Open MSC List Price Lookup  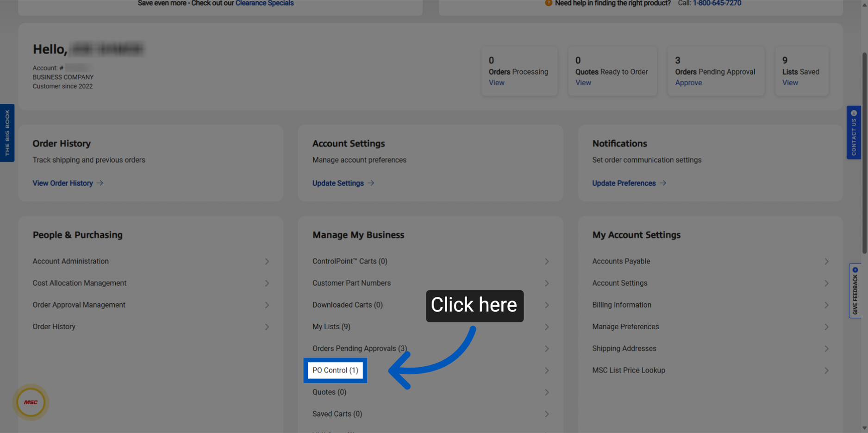628,370
